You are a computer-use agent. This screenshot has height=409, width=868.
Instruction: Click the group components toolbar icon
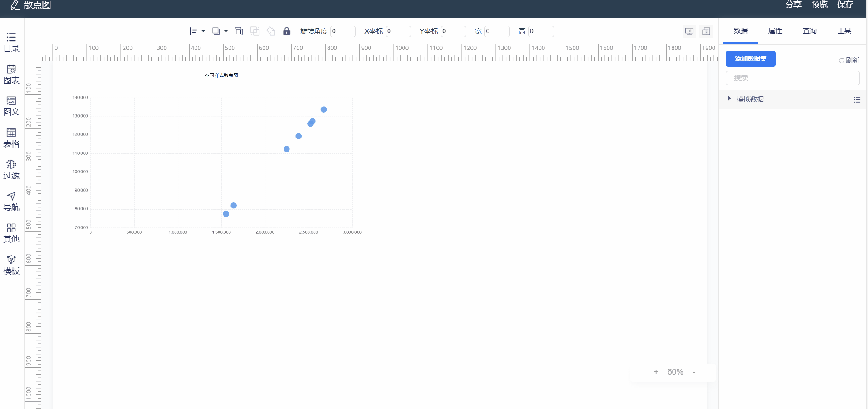click(255, 31)
